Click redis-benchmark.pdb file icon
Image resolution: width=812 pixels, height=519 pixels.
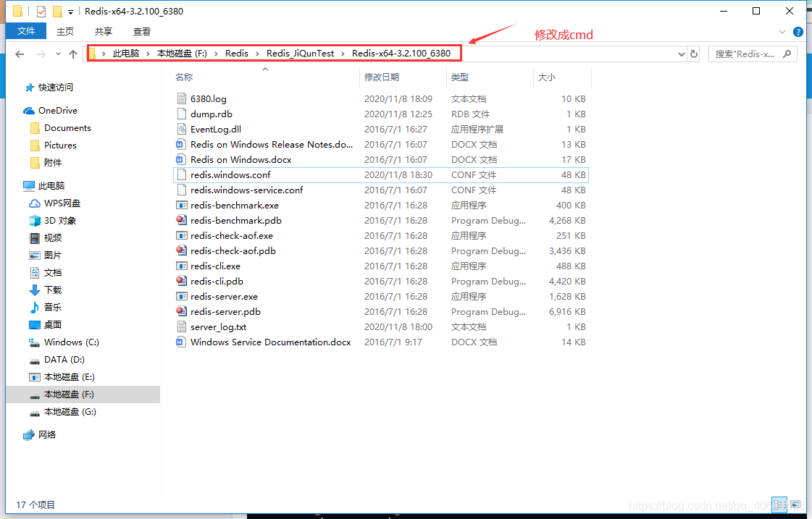(181, 221)
